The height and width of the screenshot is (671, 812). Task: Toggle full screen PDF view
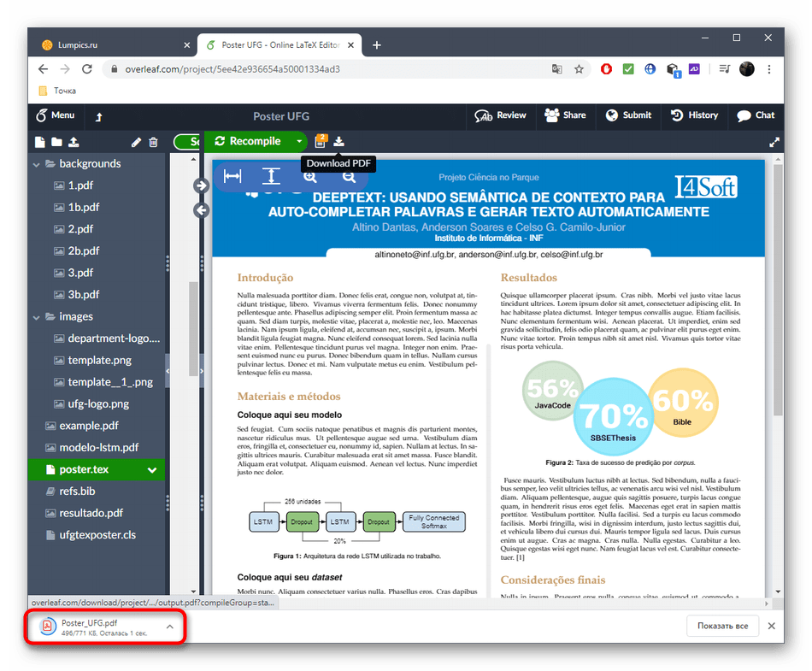point(774,142)
